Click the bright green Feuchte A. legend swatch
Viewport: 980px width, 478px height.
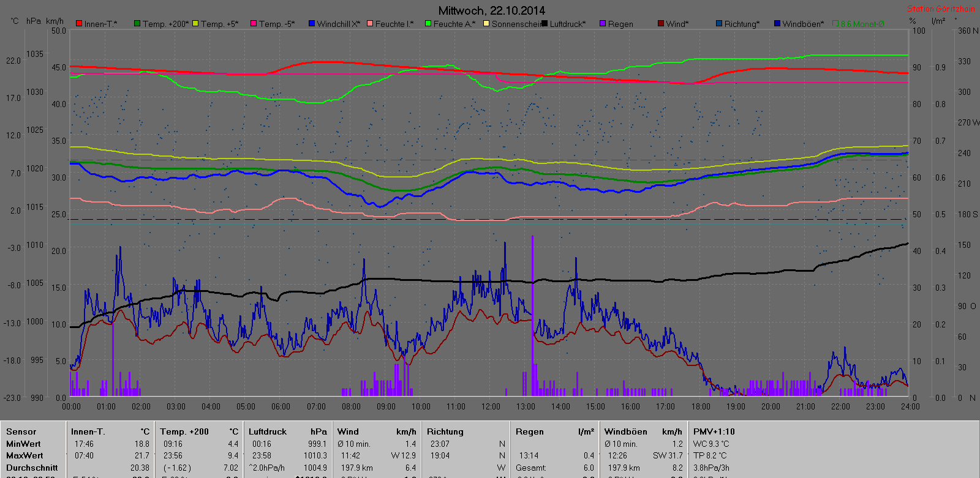pos(428,23)
